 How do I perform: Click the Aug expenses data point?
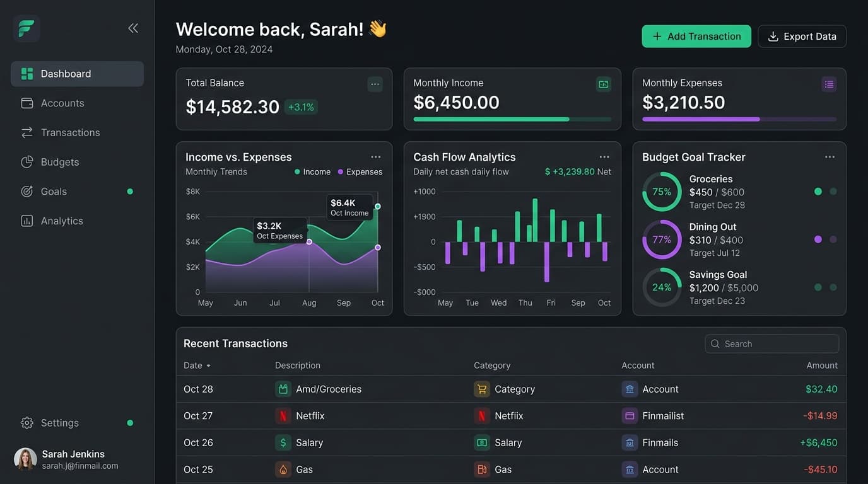coord(309,242)
